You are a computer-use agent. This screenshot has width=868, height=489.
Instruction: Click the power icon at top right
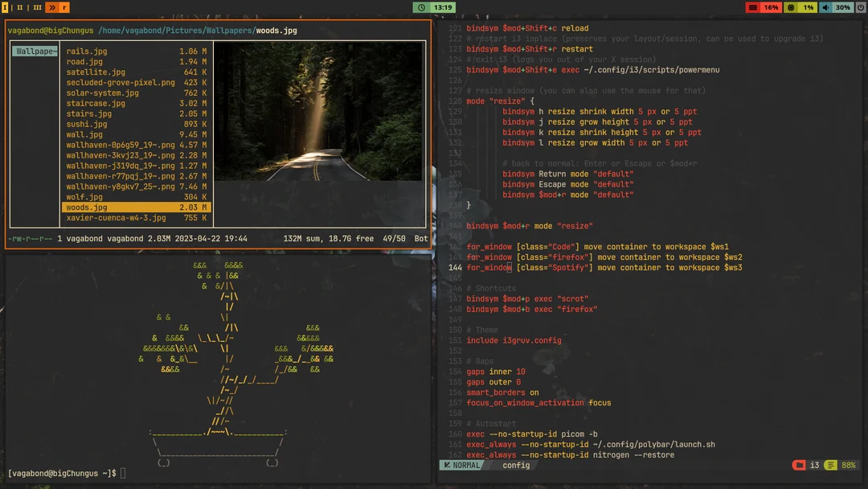click(862, 7)
